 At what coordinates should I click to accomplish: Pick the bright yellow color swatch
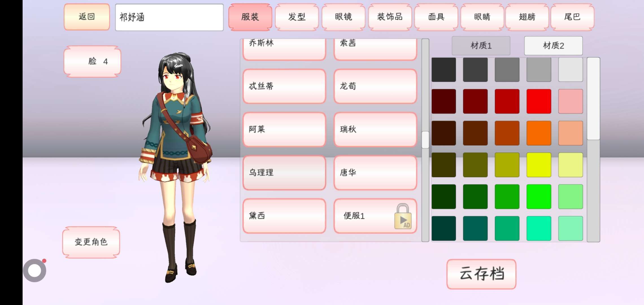tap(539, 165)
